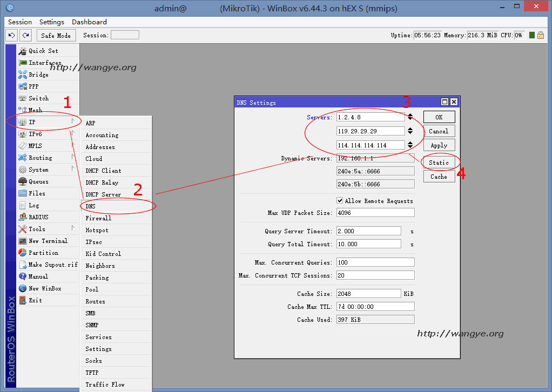This screenshot has width=552, height=392.
Task: Maximize the DNS Settings dialog
Action: (445, 102)
